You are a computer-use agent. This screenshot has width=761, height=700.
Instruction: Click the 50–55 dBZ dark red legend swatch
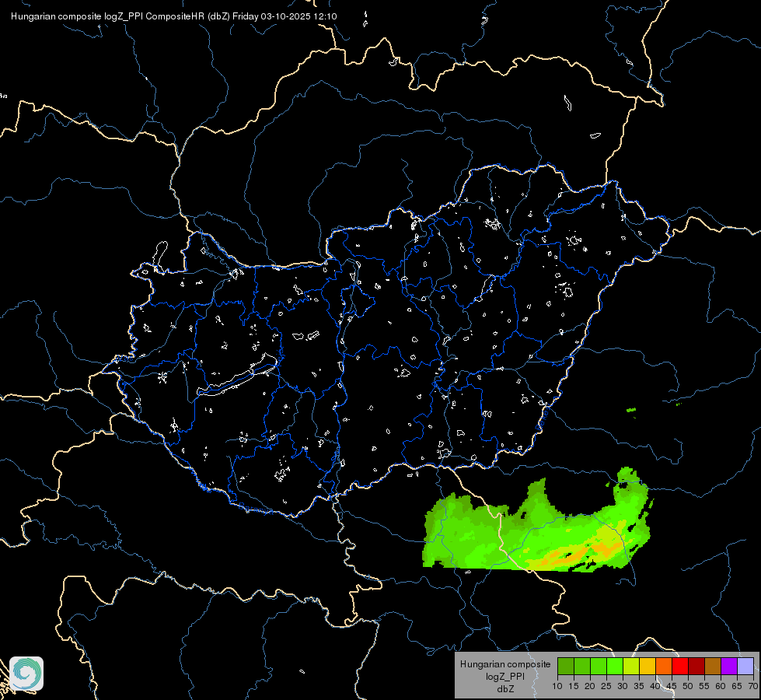[x=696, y=666]
